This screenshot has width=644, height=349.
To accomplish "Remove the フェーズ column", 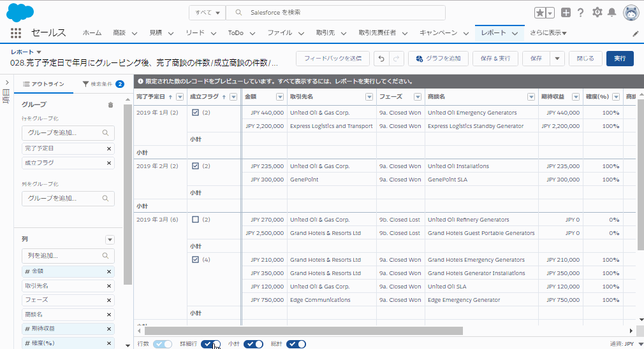I will tap(109, 300).
